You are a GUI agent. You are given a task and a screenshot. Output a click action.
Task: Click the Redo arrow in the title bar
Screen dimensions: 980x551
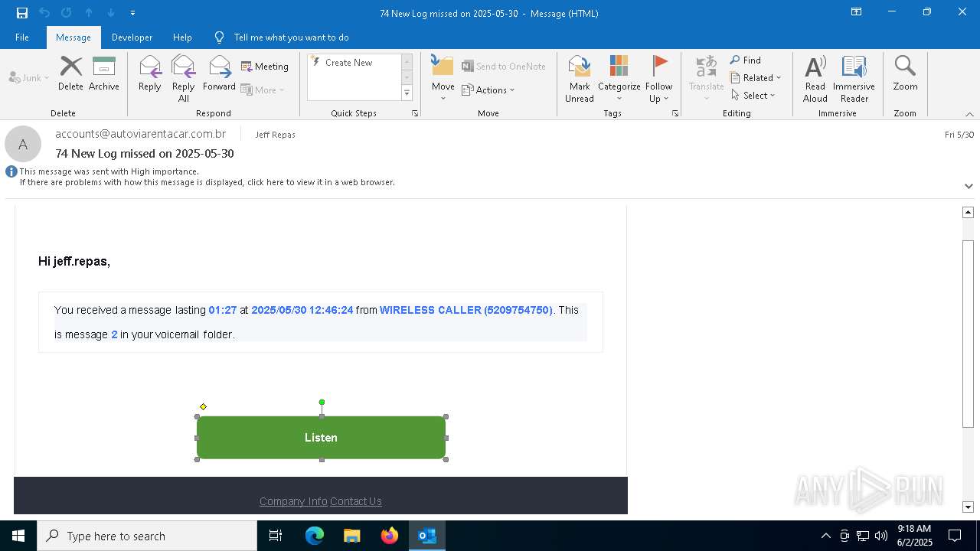tap(67, 12)
